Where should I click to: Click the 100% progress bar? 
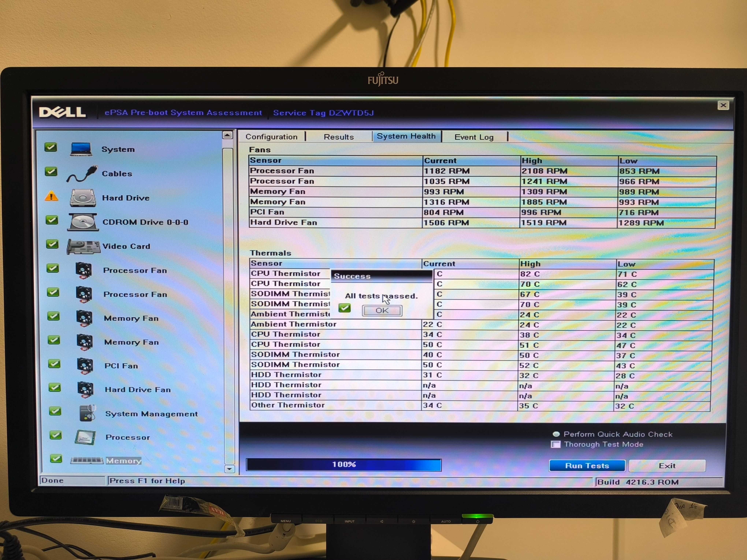click(344, 464)
